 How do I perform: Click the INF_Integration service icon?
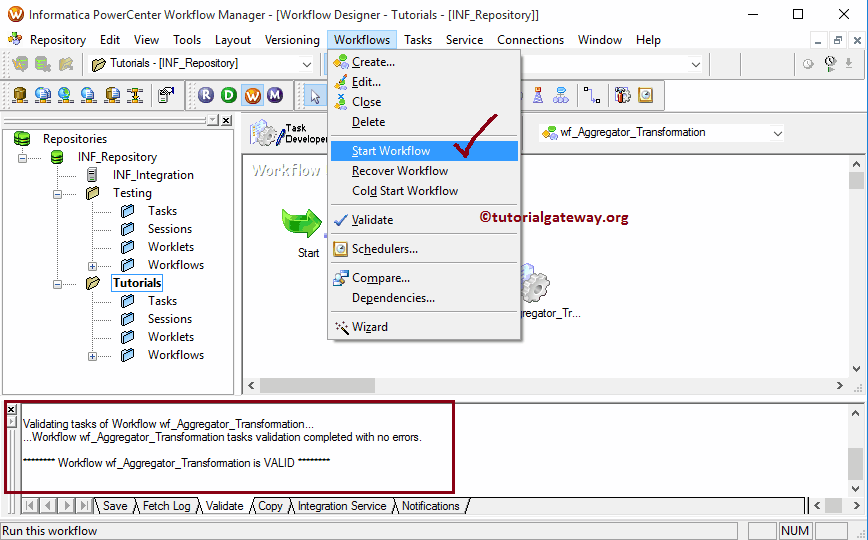click(x=92, y=175)
